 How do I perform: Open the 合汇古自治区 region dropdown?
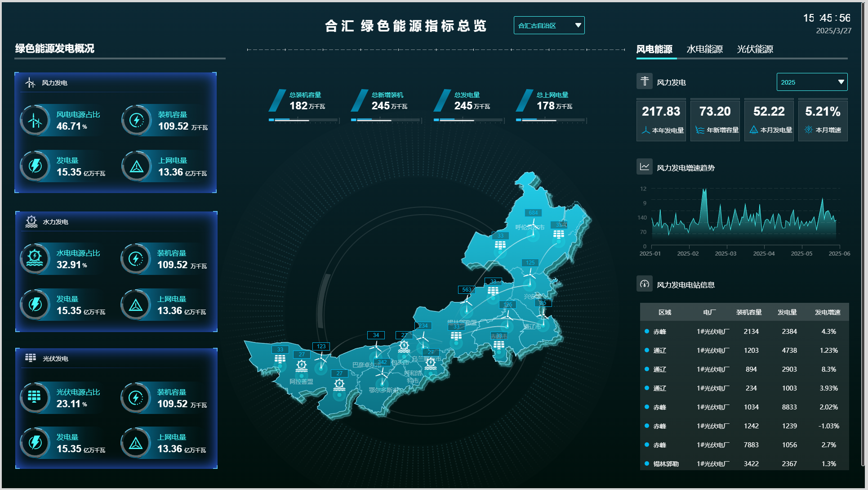pyautogui.click(x=549, y=26)
